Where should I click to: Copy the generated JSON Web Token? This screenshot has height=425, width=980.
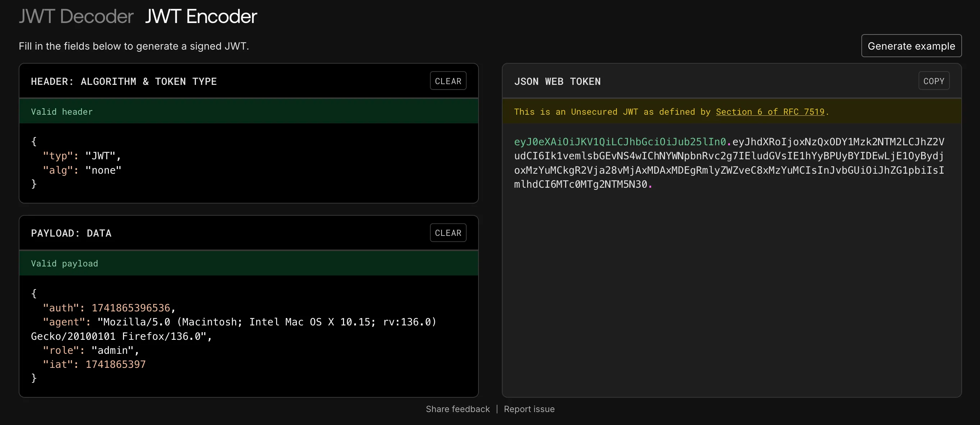[934, 81]
